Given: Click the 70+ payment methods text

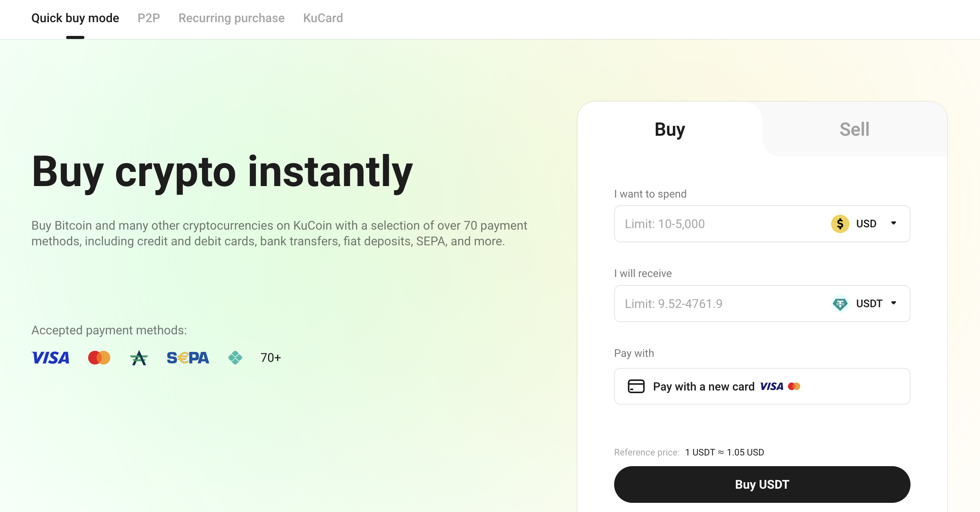Looking at the screenshot, I should tap(270, 358).
